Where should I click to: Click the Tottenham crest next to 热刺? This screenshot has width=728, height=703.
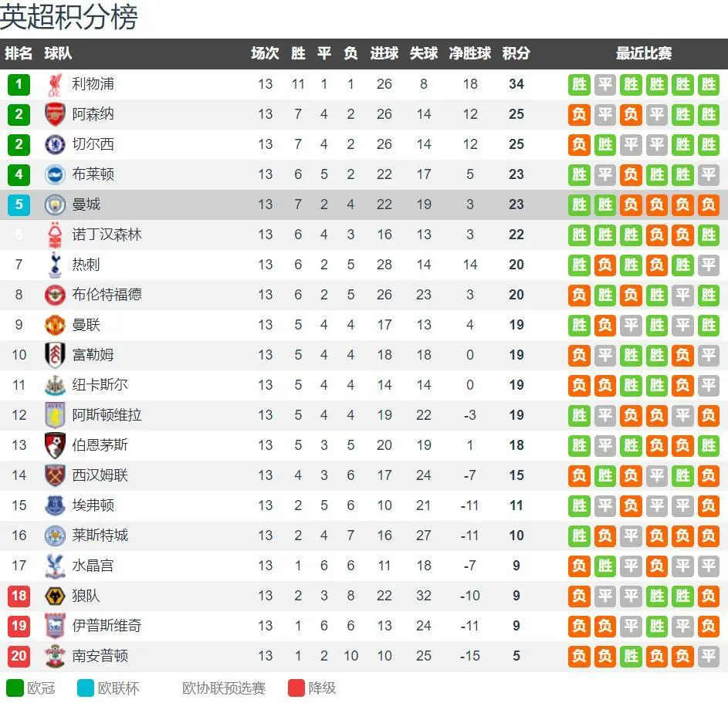[56, 265]
